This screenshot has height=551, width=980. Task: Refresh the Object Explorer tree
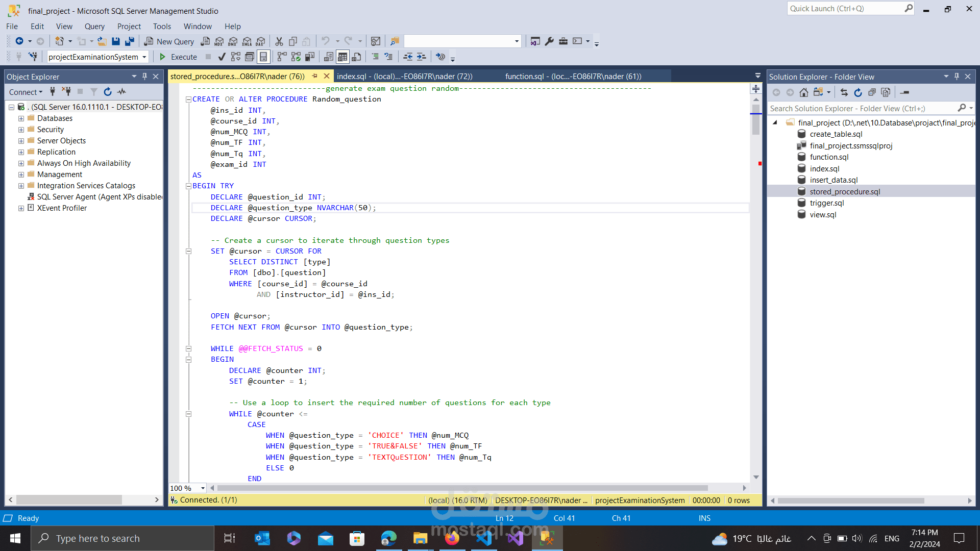click(x=108, y=92)
